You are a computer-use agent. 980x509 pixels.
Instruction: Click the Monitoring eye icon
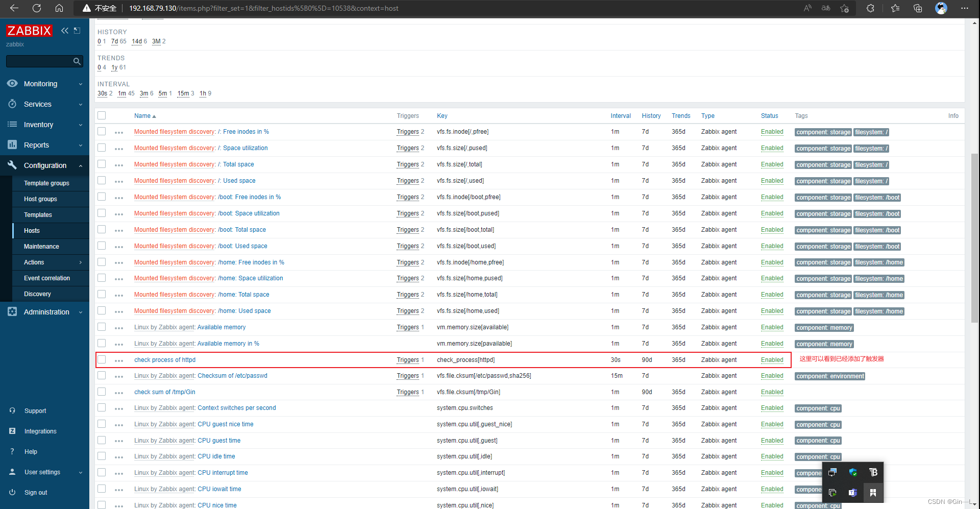point(12,83)
